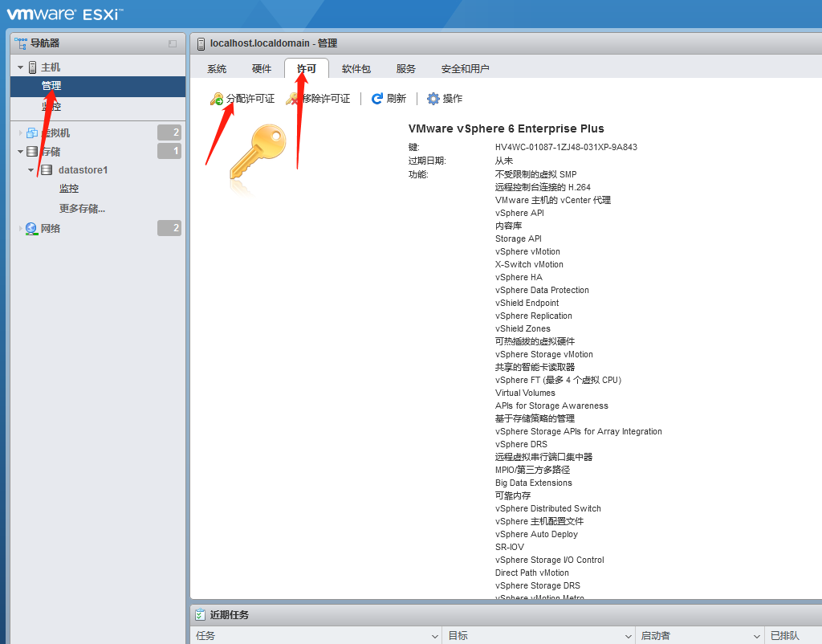
Task: Click the Navigator panel tree icon
Action: pos(21,43)
